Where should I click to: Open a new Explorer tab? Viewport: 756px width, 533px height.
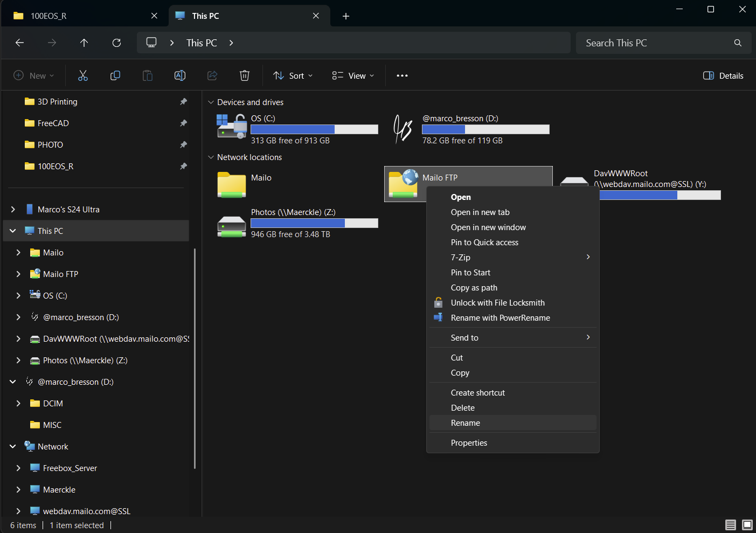pyautogui.click(x=345, y=16)
